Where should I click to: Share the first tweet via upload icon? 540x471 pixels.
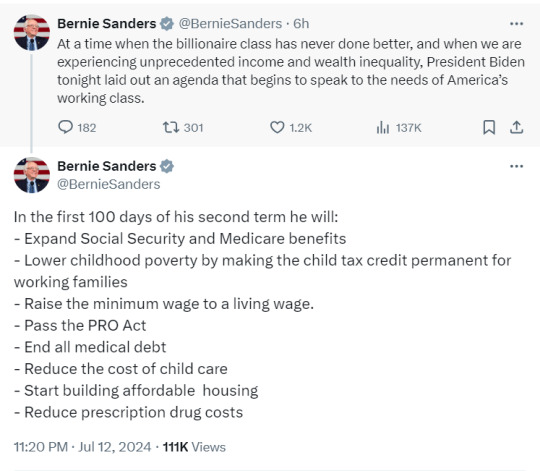click(516, 127)
